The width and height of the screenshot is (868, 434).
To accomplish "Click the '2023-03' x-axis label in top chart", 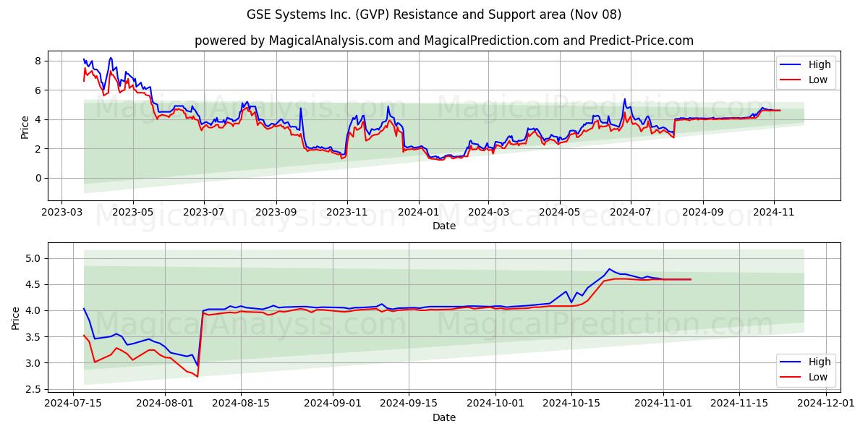I will (x=61, y=213).
